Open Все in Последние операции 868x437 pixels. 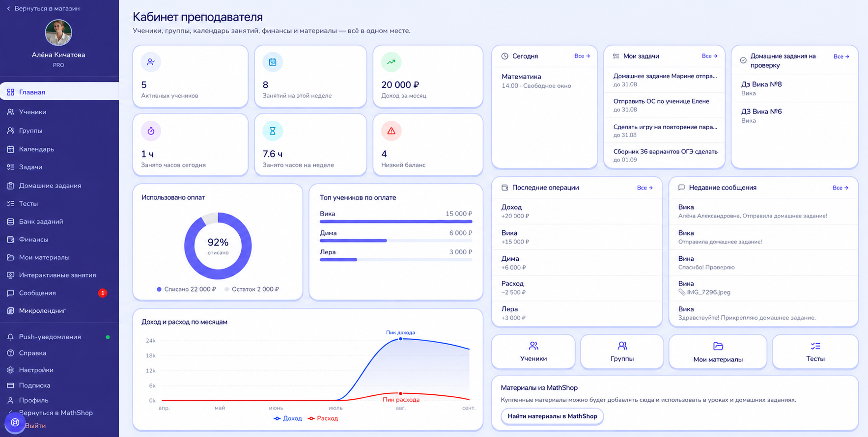click(645, 188)
